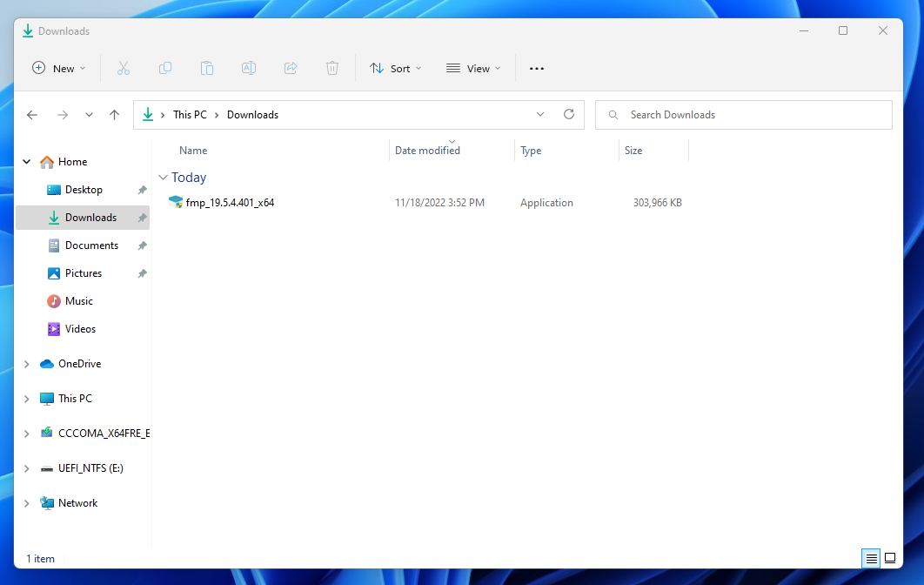This screenshot has height=585, width=924.
Task: Expand address bar history dropdown
Action: coord(539,114)
